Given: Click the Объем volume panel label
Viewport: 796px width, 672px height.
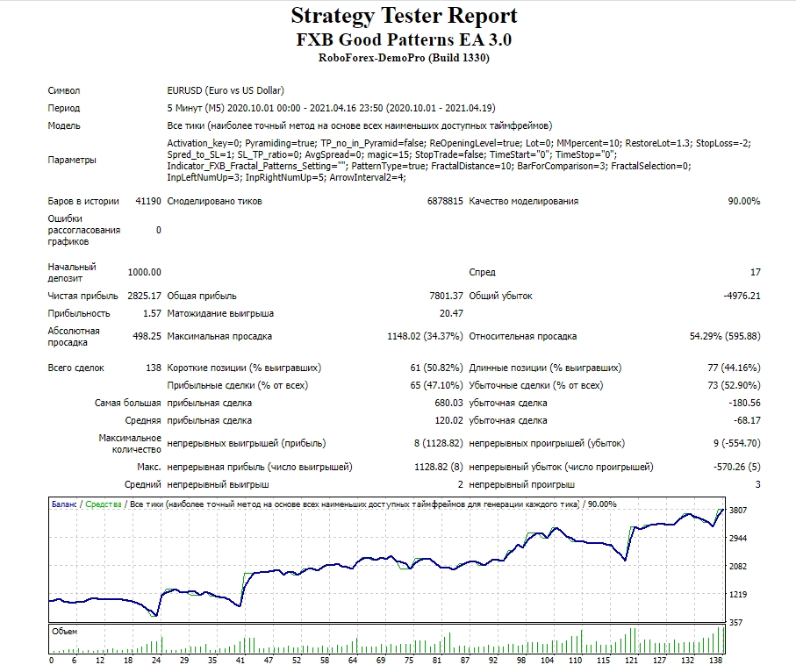Looking at the screenshot, I should (64, 632).
